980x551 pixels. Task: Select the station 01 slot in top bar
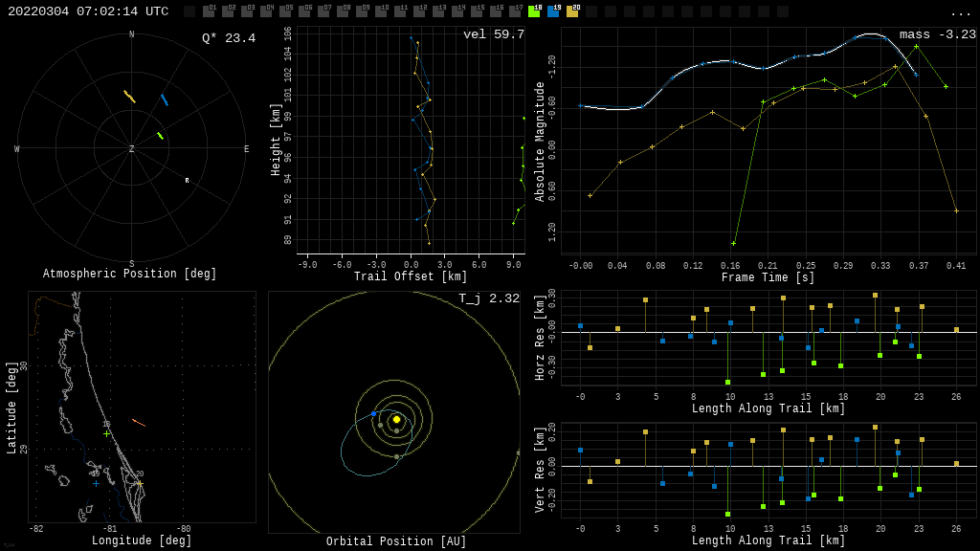click(209, 11)
